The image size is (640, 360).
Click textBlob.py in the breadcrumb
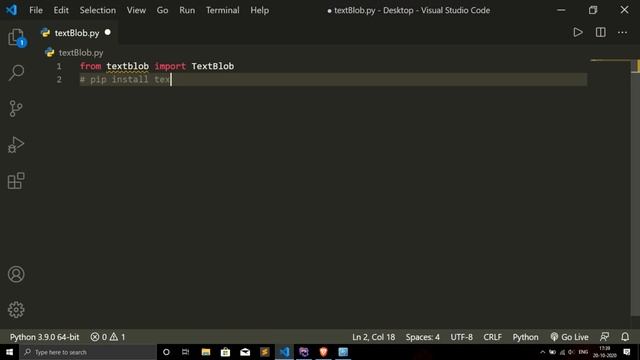[81, 53]
